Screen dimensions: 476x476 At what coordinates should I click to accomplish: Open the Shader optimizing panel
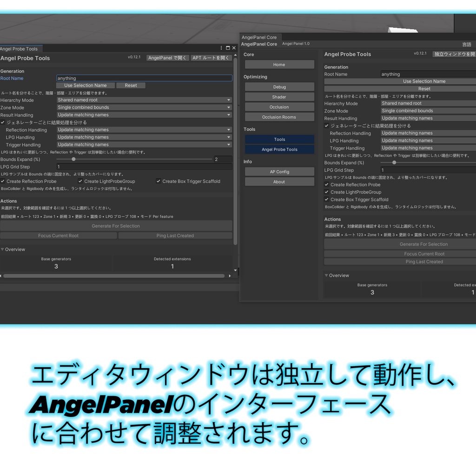(279, 97)
